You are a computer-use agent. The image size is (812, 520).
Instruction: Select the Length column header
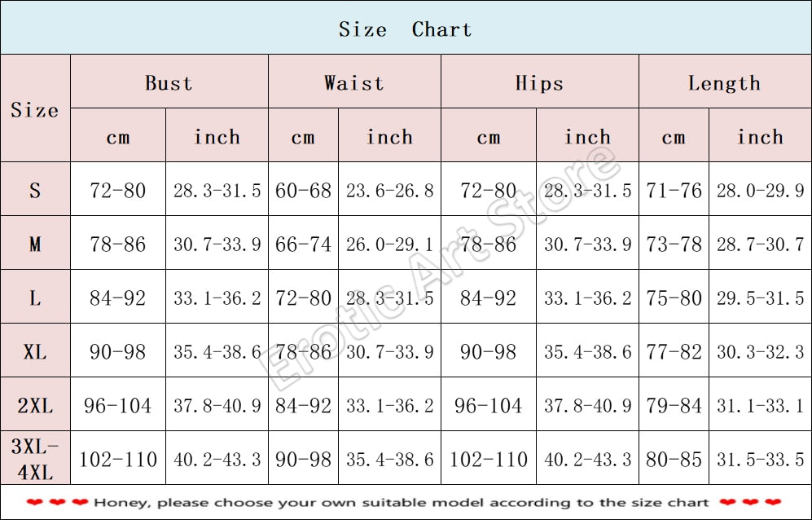click(x=724, y=82)
